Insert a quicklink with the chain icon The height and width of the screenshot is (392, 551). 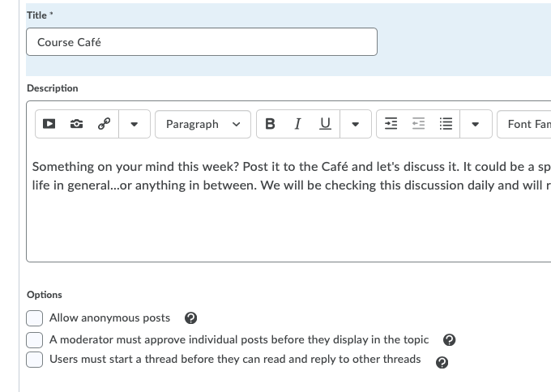click(x=104, y=124)
